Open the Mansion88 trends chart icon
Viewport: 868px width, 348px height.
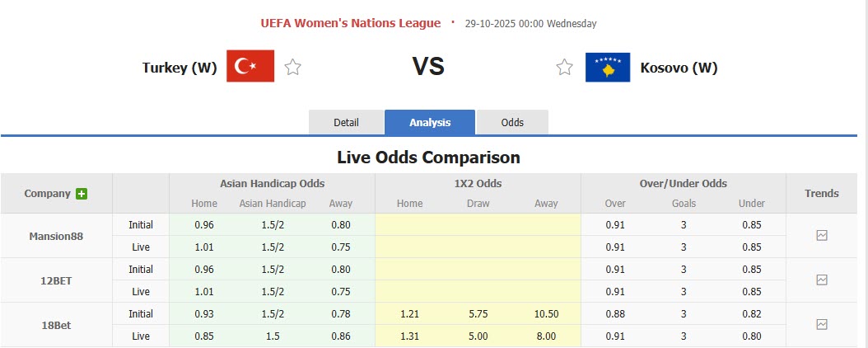[x=821, y=235]
